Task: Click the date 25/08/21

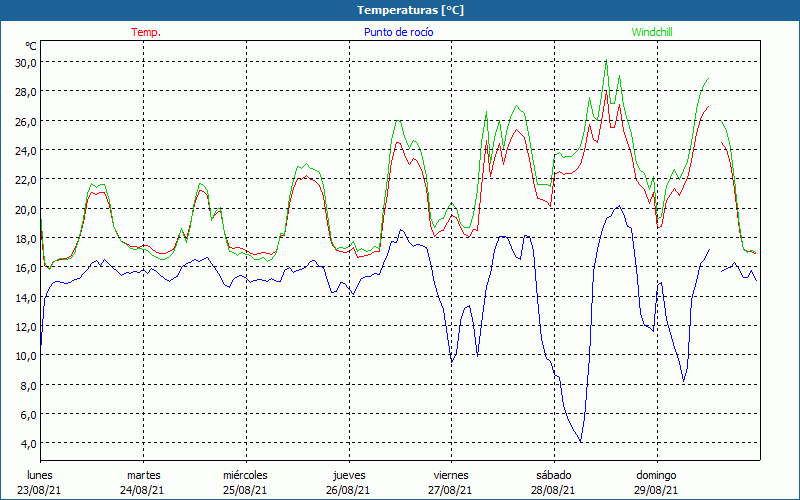Action: [x=245, y=490]
